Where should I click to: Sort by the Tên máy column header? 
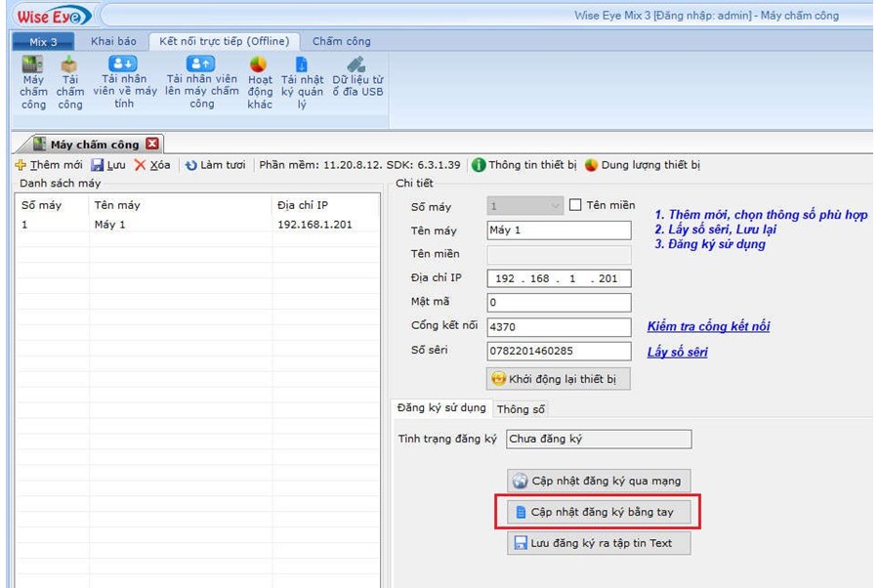181,205
